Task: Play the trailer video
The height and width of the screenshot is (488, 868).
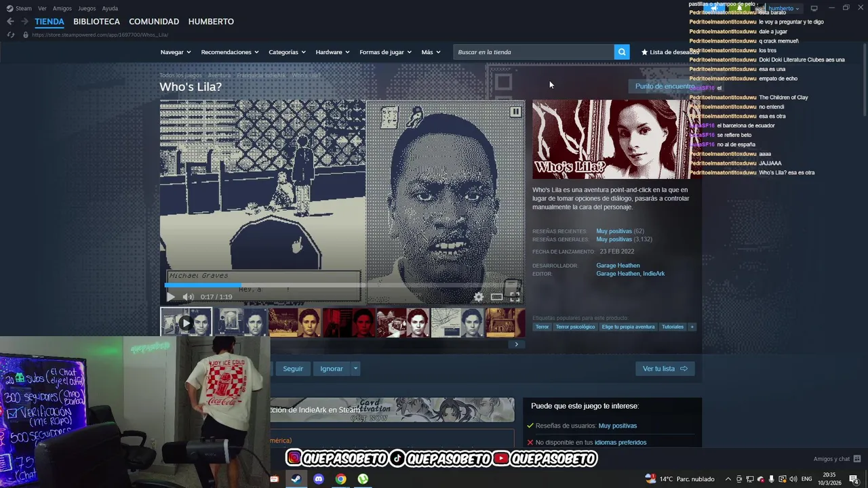Action: (x=170, y=297)
